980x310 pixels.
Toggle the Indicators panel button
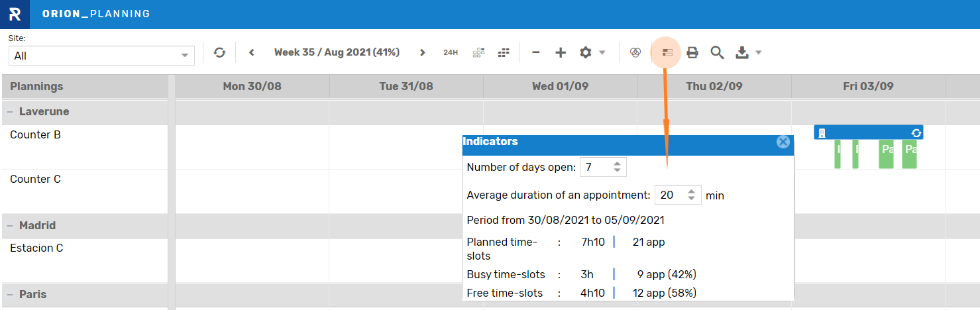[668, 52]
